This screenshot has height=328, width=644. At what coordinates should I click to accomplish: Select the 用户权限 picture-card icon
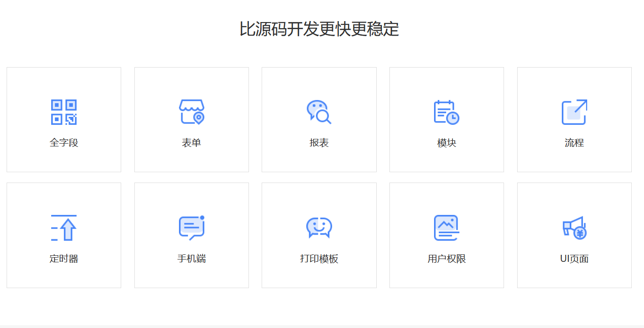tap(446, 227)
